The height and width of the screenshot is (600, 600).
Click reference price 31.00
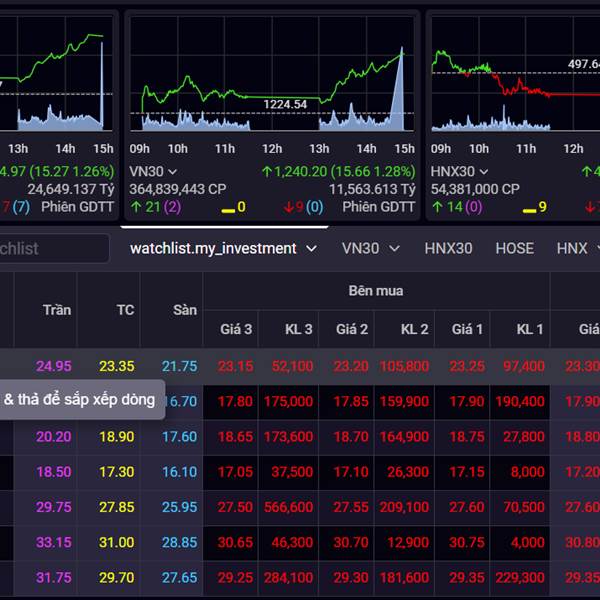click(117, 542)
